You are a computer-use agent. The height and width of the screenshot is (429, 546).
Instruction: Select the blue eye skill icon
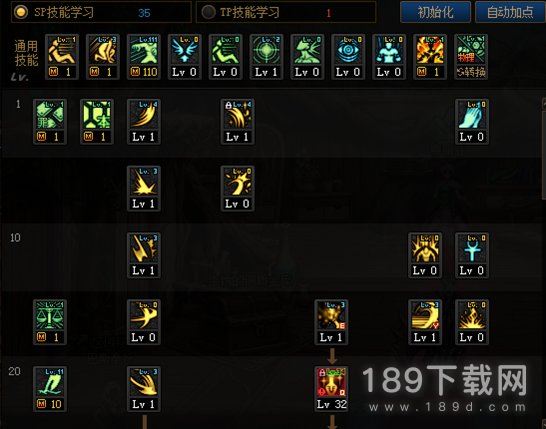(348, 57)
